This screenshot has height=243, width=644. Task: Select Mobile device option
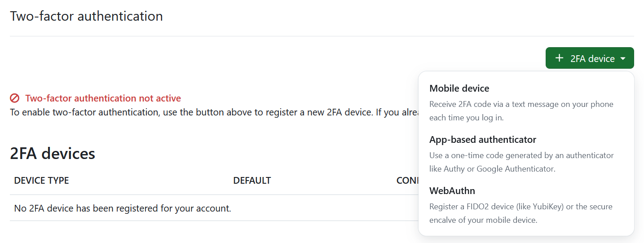[x=459, y=88]
